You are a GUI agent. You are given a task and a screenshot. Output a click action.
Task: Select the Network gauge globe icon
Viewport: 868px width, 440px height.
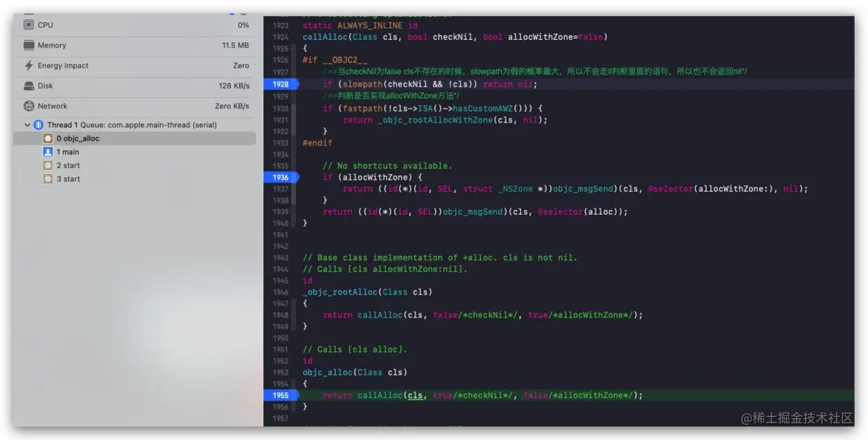click(29, 106)
